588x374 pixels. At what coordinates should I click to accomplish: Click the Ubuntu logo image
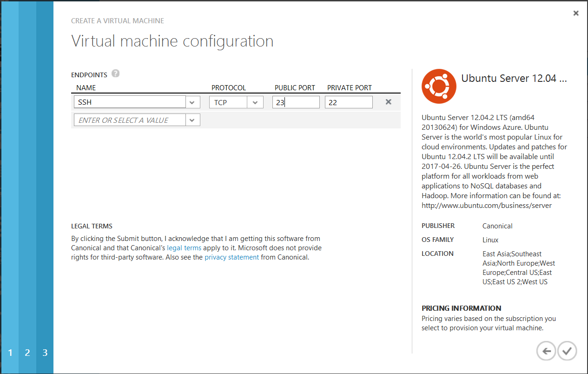(x=439, y=87)
